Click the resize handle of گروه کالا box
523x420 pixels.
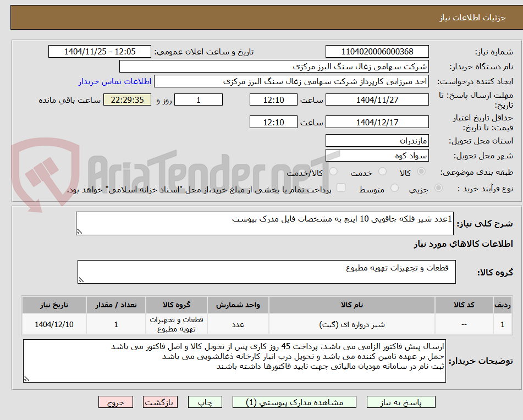coord(81,280)
